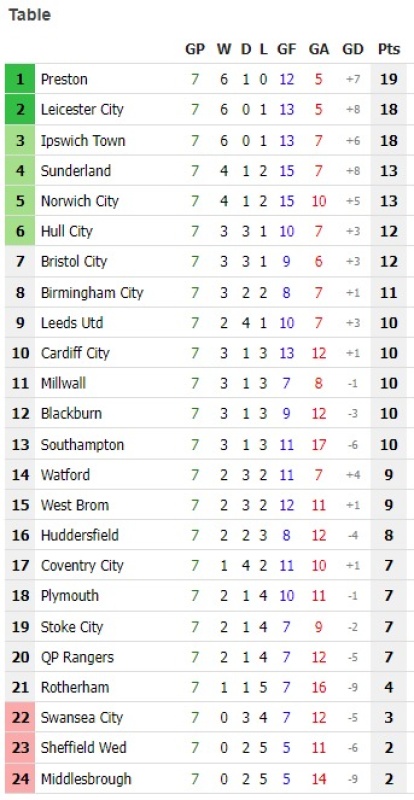Image resolution: width=414 pixels, height=800 pixels.
Task: Click the GA column header
Action: tap(319, 49)
